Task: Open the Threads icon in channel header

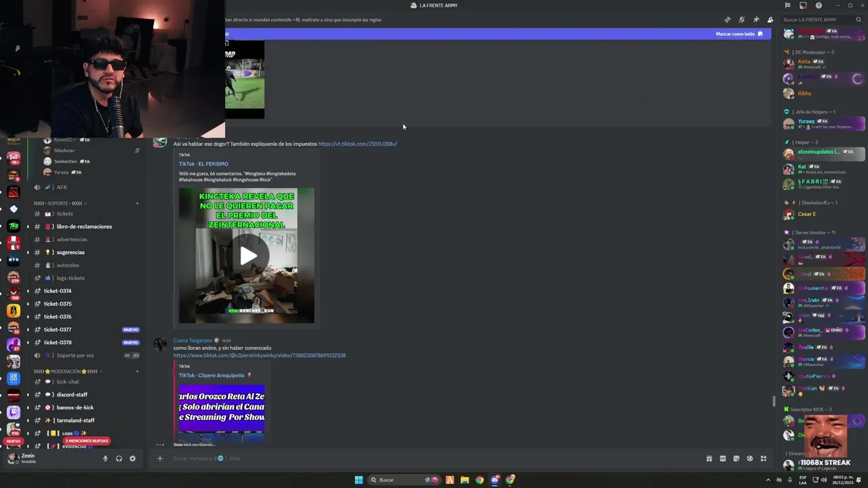Action: [728, 20]
